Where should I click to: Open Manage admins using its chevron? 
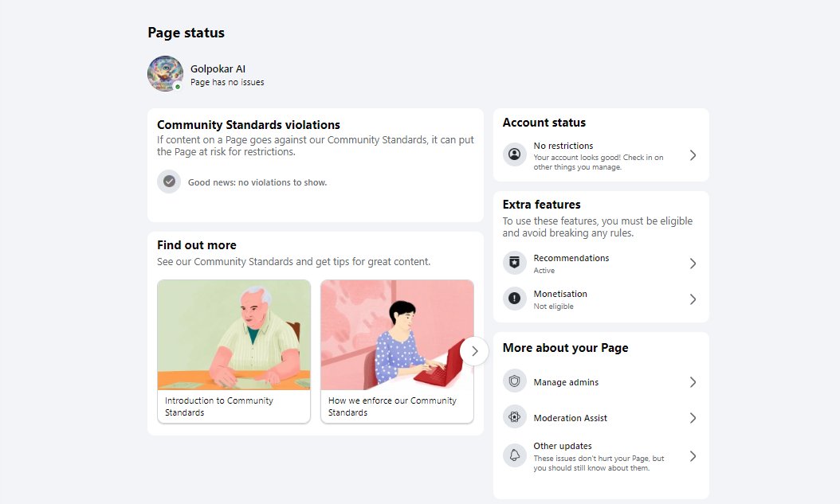coord(693,382)
